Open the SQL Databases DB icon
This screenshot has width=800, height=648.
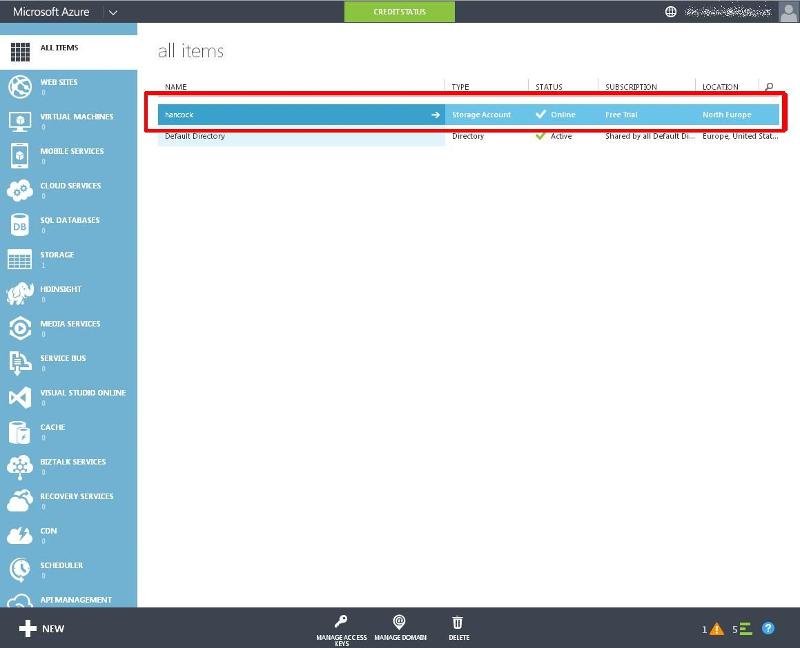coord(20,225)
